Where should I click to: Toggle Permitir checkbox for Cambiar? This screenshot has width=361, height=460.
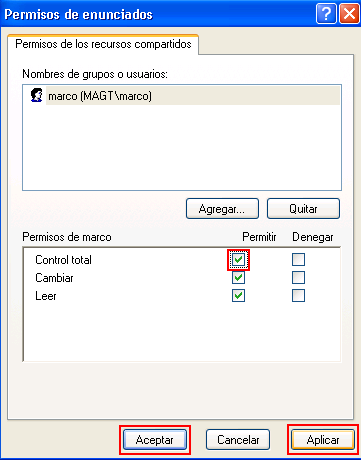[x=238, y=277]
